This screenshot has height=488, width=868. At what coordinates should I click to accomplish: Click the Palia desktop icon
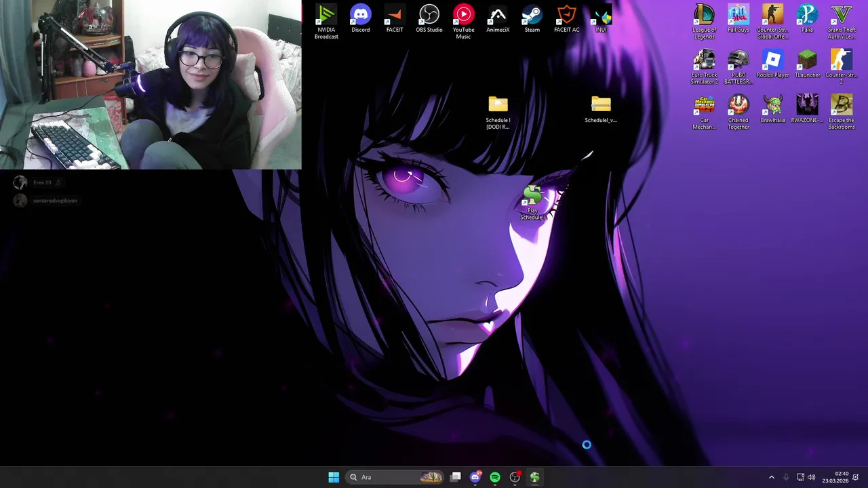click(807, 19)
